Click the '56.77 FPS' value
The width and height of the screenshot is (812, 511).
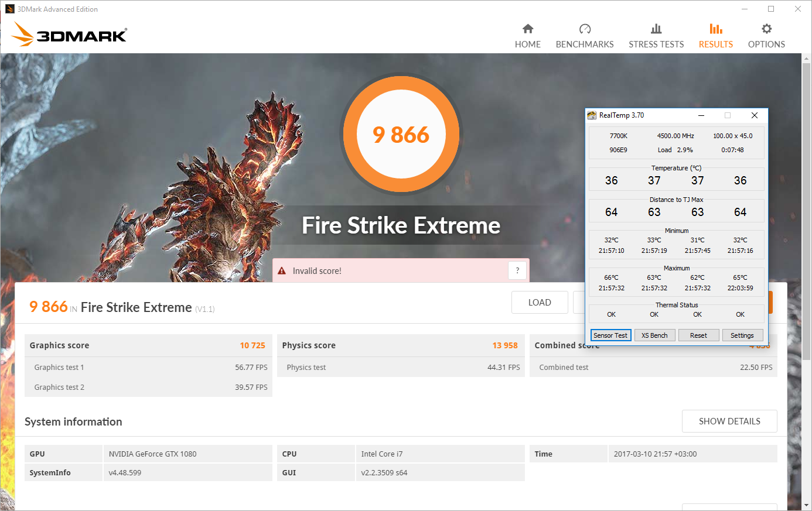pyautogui.click(x=251, y=368)
